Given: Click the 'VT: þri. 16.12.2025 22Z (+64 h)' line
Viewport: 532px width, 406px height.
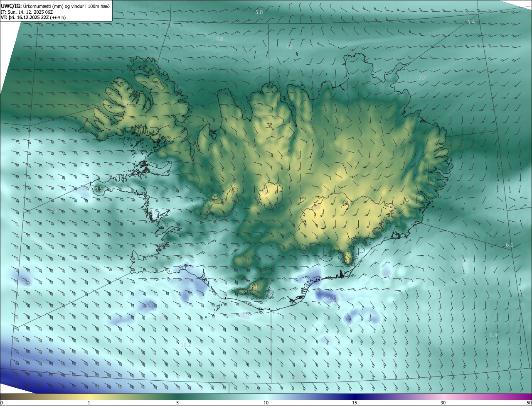Looking at the screenshot, I should pos(33,17).
